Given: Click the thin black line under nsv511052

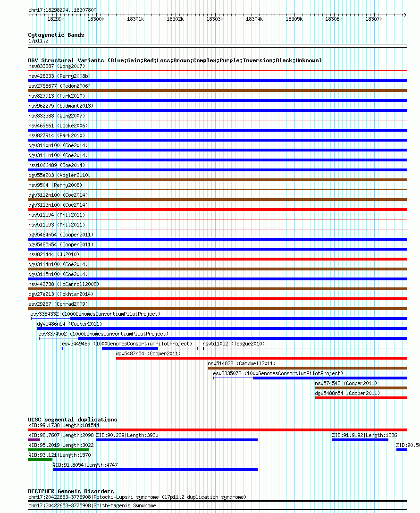Looking at the screenshot, I should (x=305, y=348).
